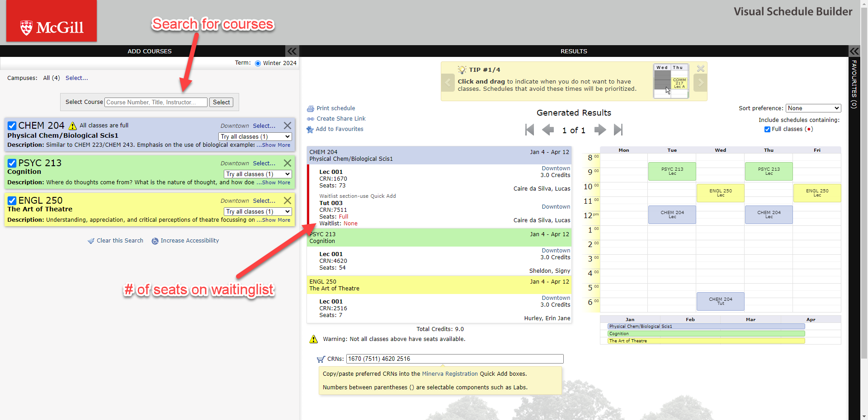Screen dimensions: 868x420
Task: Show previous tip arrow
Action: tap(448, 83)
